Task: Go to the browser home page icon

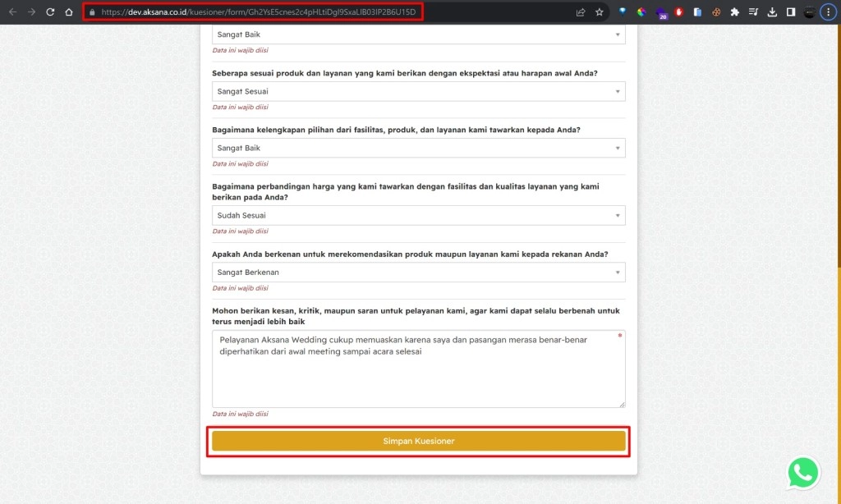Action: [69, 12]
